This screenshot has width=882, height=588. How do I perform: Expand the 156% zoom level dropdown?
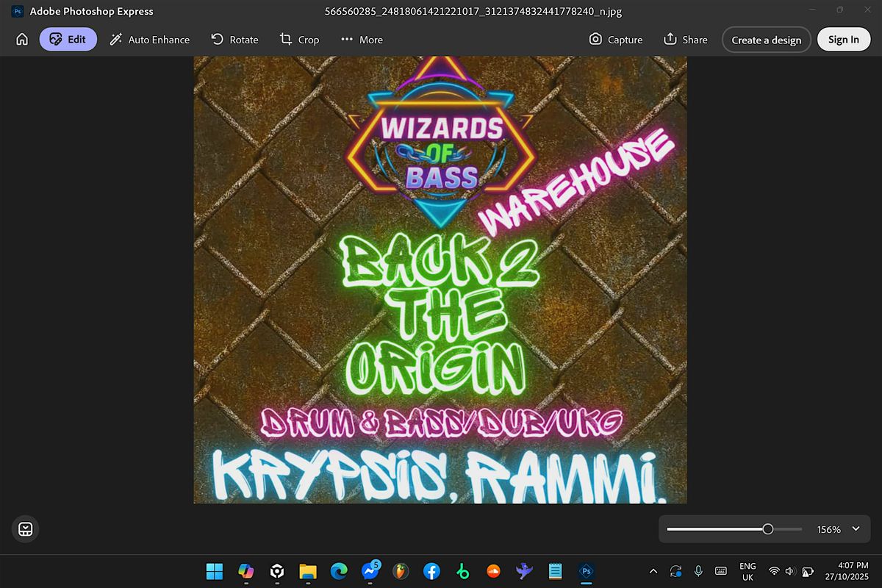point(855,528)
